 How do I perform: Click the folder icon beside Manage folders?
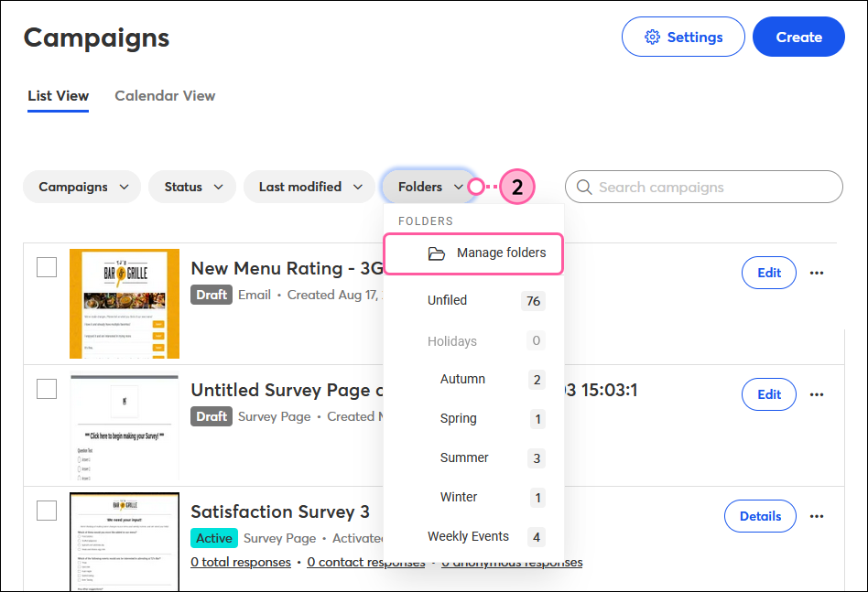pyautogui.click(x=436, y=253)
